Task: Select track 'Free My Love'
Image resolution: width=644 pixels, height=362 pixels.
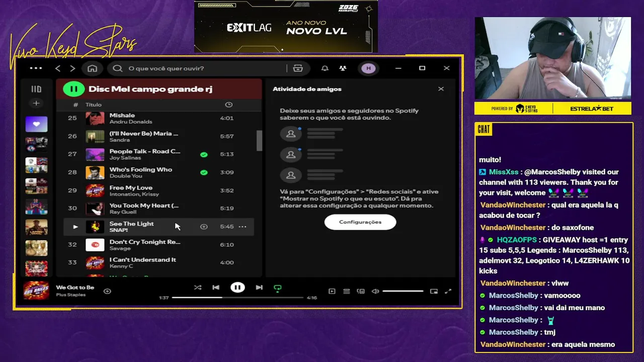Action: pyautogui.click(x=158, y=191)
